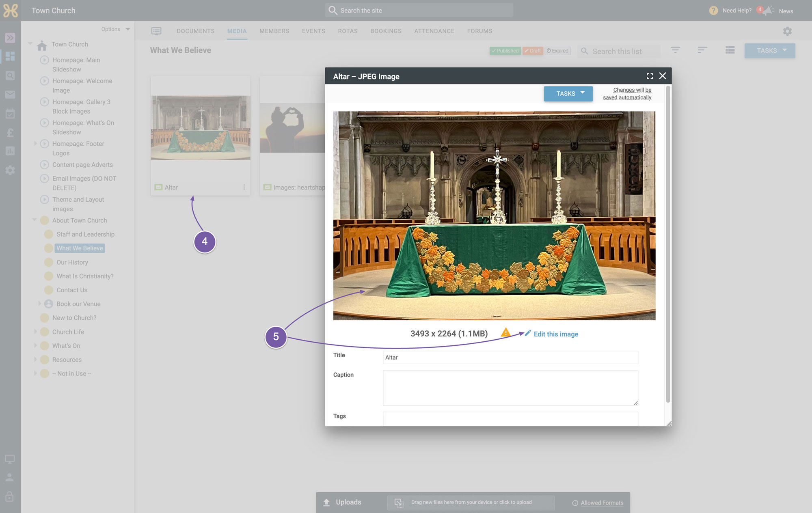Screen dimensions: 812x513
Task: Click Changes will be saved automatically text
Action: tap(627, 94)
